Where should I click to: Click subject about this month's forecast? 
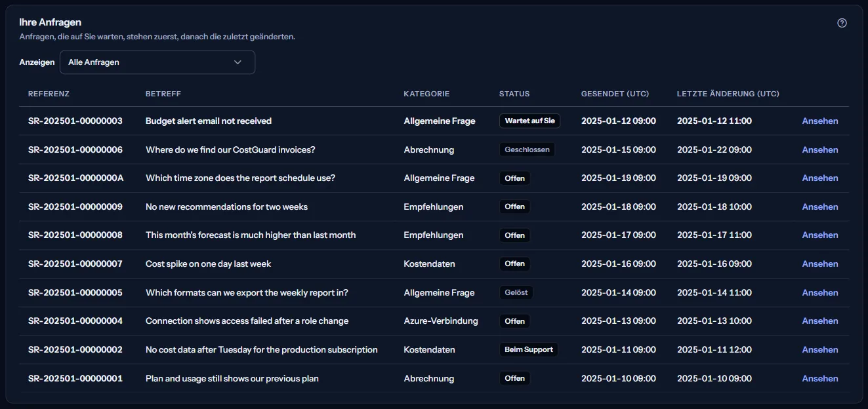[251, 235]
